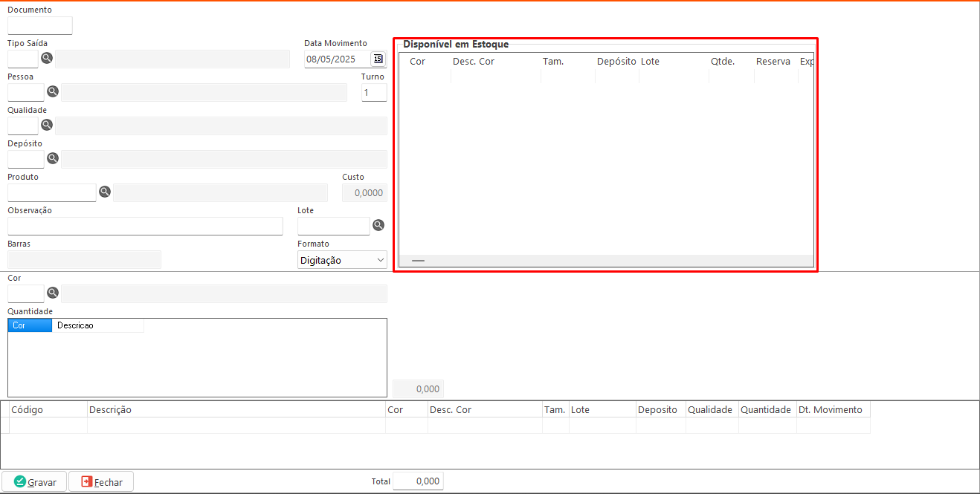Viewport: 980px width, 494px height.
Task: Click the Documento input field
Action: pyautogui.click(x=40, y=26)
